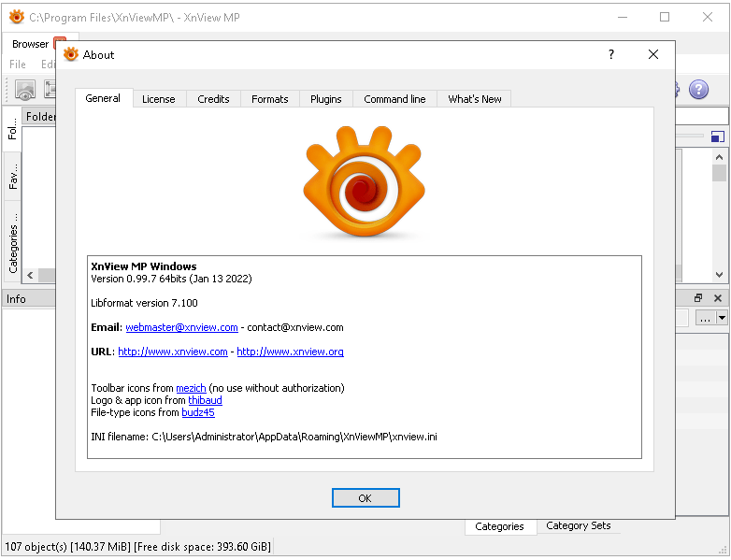Select the Formats tab
Viewport: 731px width, 560px height.
[270, 99]
